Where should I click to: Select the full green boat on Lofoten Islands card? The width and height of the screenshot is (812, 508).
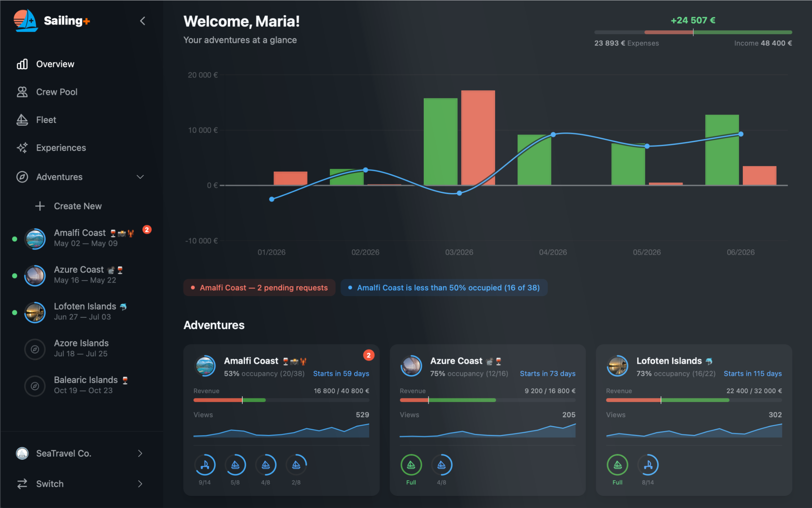pos(617,464)
